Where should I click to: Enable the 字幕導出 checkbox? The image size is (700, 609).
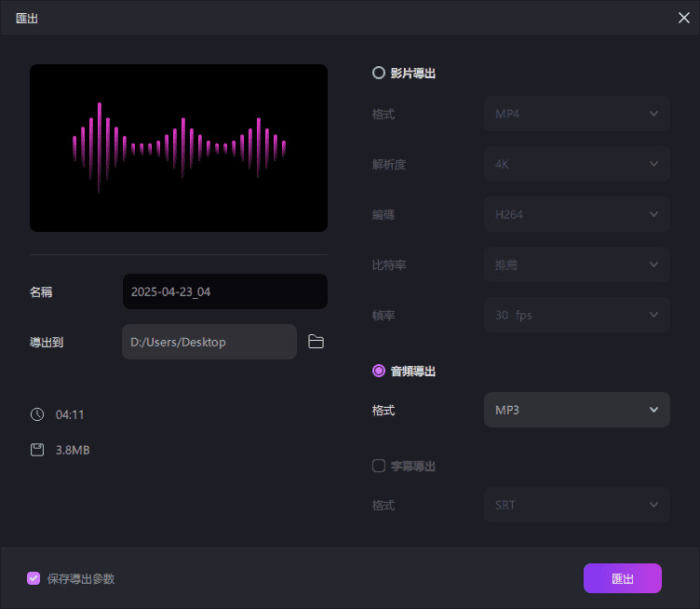tap(379, 466)
